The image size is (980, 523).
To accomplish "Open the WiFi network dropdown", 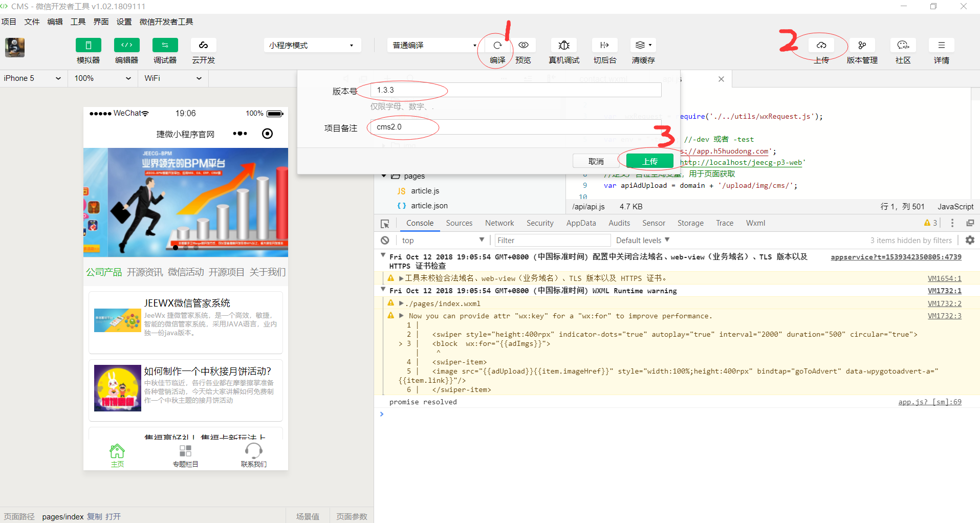I will pos(173,78).
